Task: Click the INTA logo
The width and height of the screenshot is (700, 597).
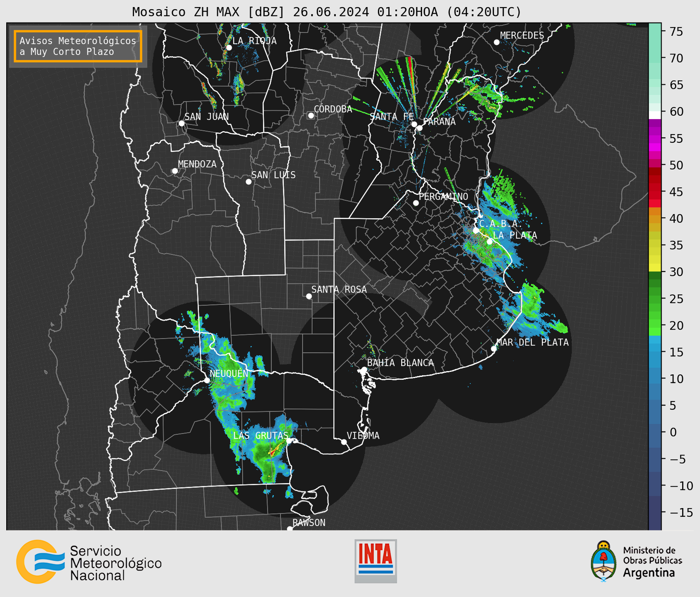Action: [x=376, y=561]
